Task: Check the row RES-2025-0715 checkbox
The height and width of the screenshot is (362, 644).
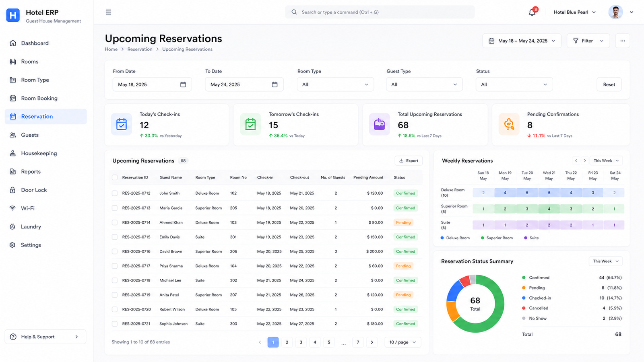Action: (115, 237)
